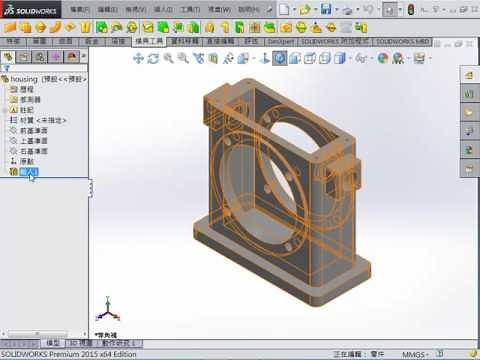This screenshot has height=360, width=480.
Task: Open the Hide/Show Items dropdown arrow
Action: click(371, 59)
